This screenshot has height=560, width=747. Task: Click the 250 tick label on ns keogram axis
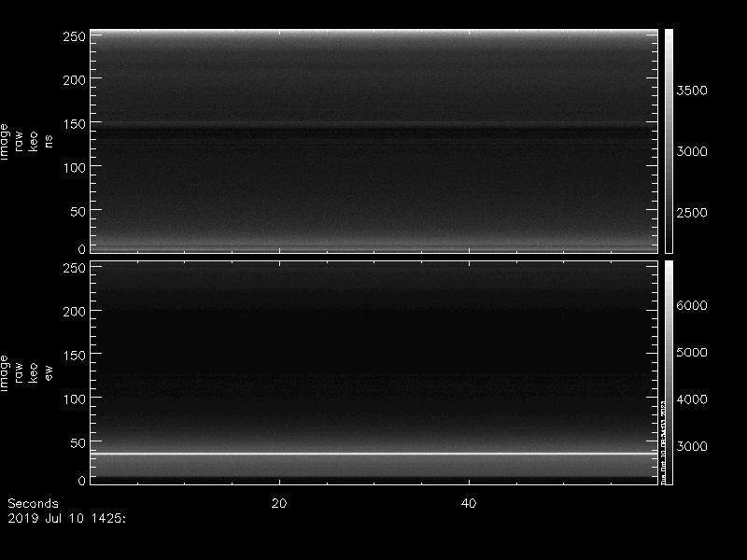click(x=74, y=36)
